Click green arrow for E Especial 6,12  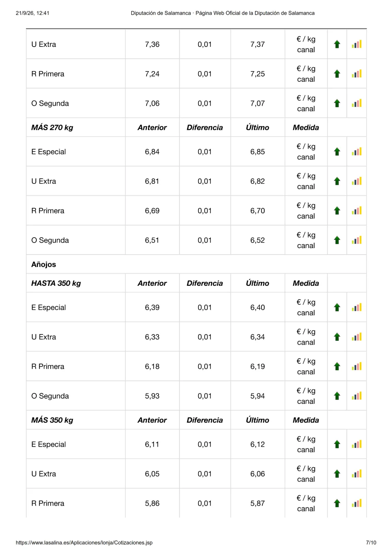coord(337,444)
